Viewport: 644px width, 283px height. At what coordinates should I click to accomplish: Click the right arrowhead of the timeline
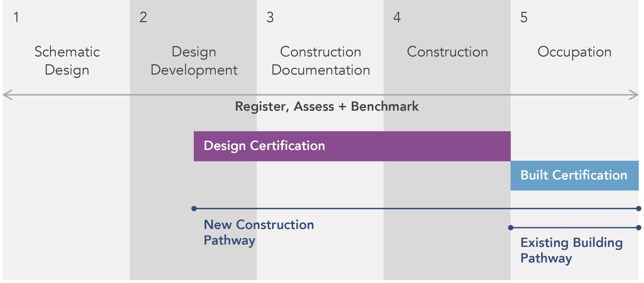tap(634, 95)
